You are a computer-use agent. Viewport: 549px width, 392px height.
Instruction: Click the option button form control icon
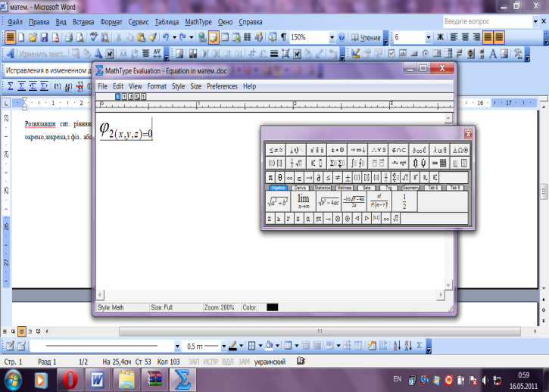[x=425, y=54]
